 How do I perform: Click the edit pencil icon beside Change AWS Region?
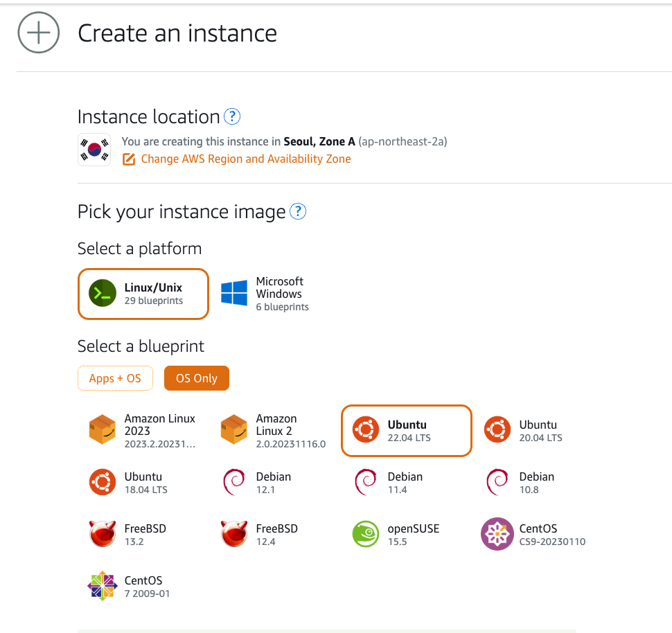[129, 159]
